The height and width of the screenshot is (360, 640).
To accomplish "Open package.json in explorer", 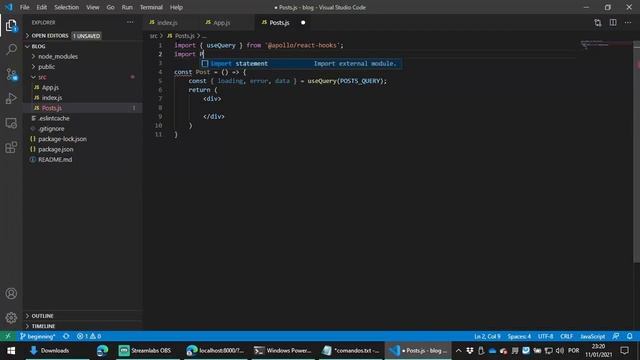I will coord(83,149).
